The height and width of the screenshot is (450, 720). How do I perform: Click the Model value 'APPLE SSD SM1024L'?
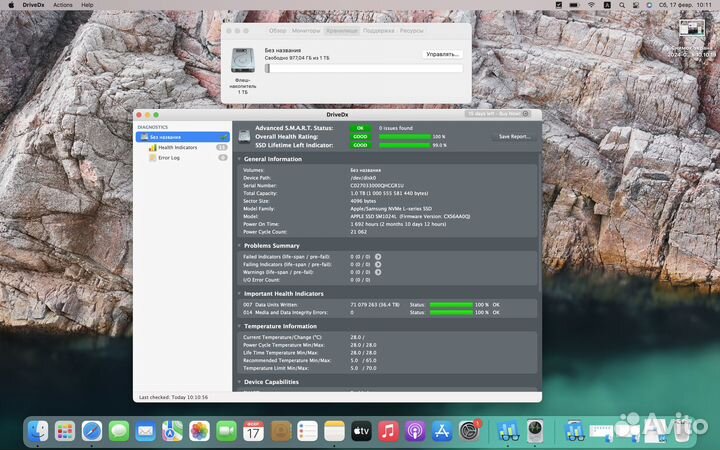[373, 216]
